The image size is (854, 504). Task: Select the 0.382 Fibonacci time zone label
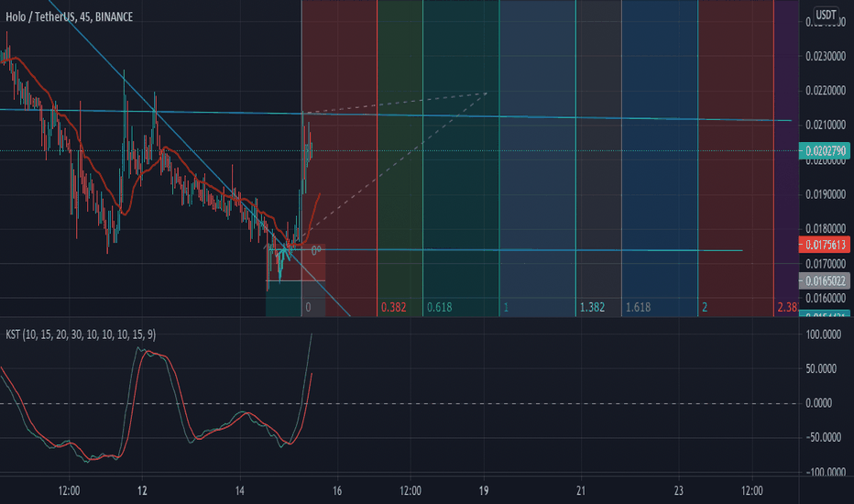[x=393, y=307]
